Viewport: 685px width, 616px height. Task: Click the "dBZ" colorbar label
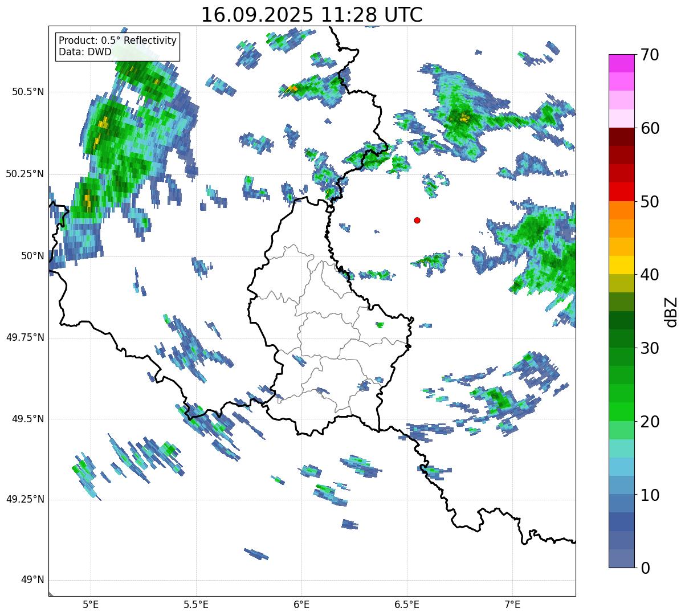pos(671,311)
